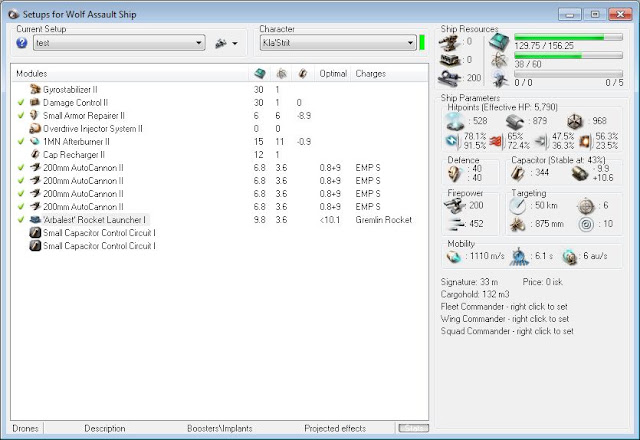Click the shield hitpoints icon showing 528
The height and width of the screenshot is (440, 640).
tap(455, 121)
